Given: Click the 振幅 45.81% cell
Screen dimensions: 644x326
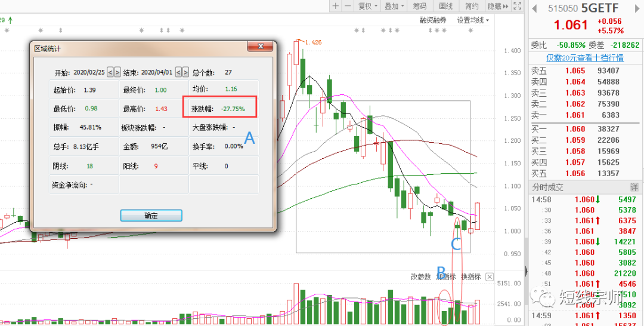Looking at the screenshot, I should coord(84,127).
